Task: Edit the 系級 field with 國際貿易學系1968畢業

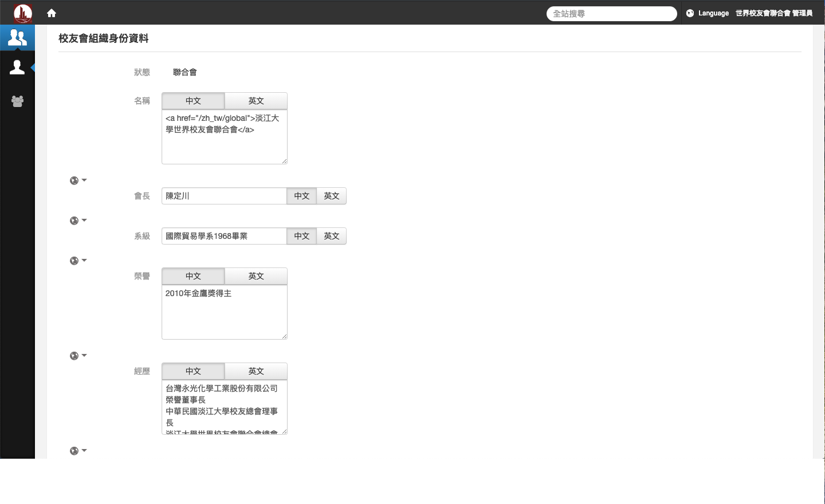Action: pyautogui.click(x=224, y=236)
